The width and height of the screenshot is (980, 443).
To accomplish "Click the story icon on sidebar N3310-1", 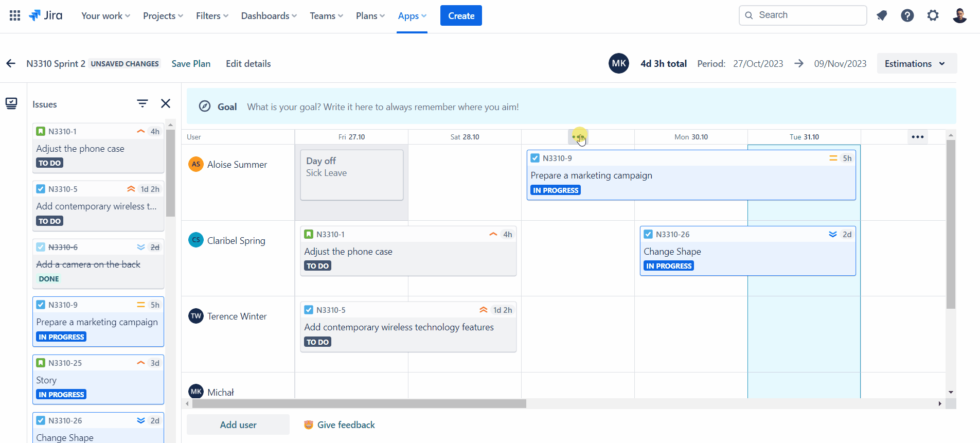I will pyautogui.click(x=41, y=131).
